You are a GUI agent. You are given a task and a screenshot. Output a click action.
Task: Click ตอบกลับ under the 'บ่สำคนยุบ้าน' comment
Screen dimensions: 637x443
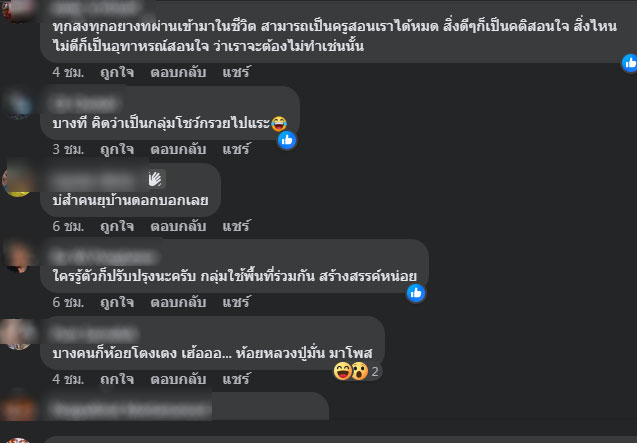click(x=178, y=226)
